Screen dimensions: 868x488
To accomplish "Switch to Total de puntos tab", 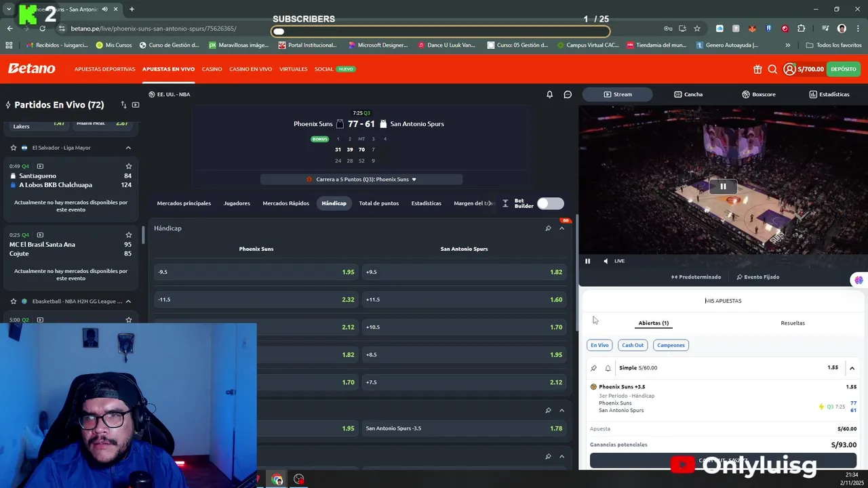I will (378, 203).
